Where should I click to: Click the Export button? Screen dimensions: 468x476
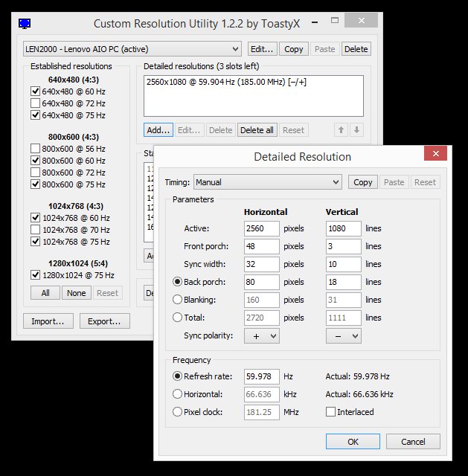[x=104, y=321]
